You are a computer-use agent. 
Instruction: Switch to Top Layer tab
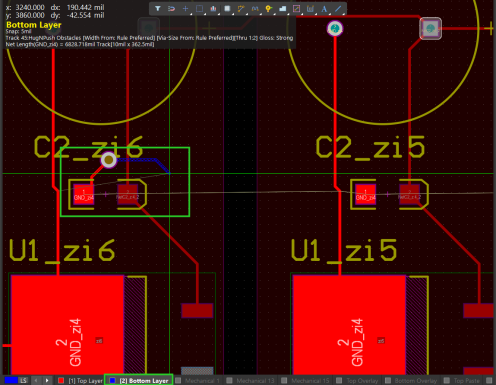[x=81, y=380]
